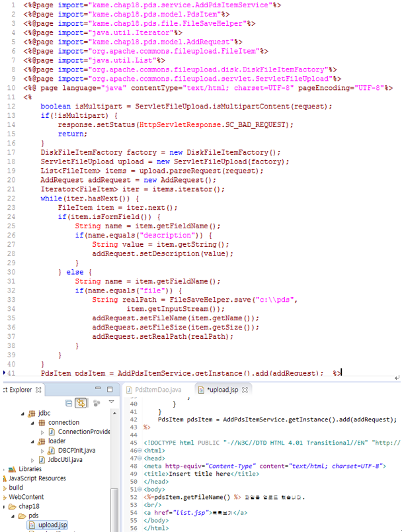Expand the DBCPInit.java node

[42, 451]
